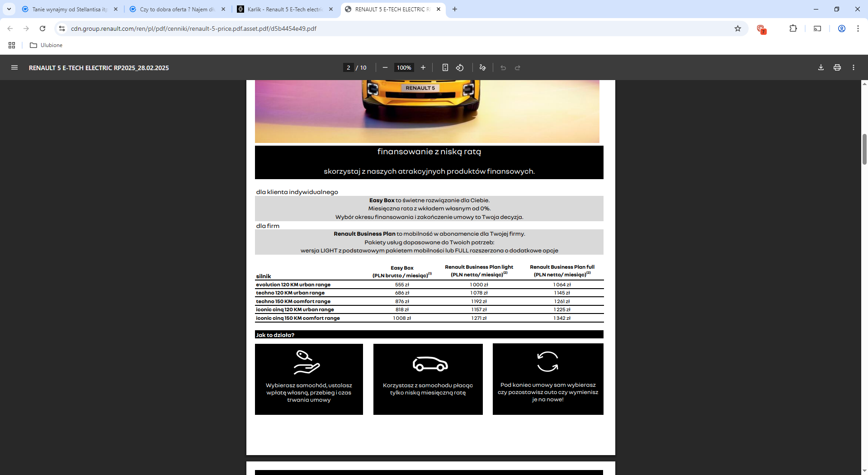Reload the current page
This screenshot has height=475, width=868.
coord(42,28)
